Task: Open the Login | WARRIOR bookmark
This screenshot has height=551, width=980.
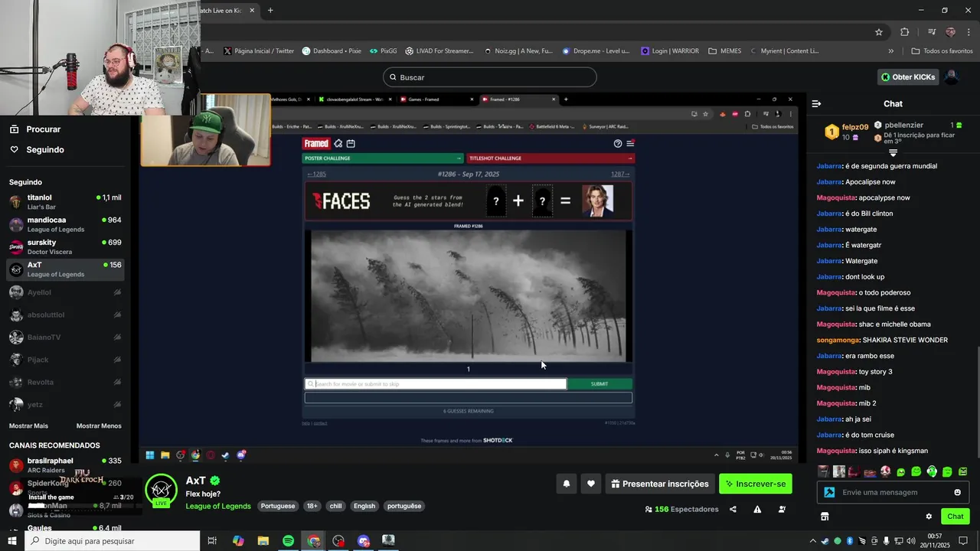Action: [x=669, y=51]
